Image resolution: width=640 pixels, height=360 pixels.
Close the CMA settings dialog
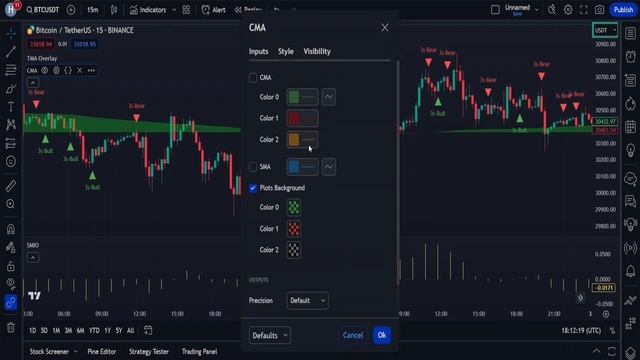click(385, 28)
